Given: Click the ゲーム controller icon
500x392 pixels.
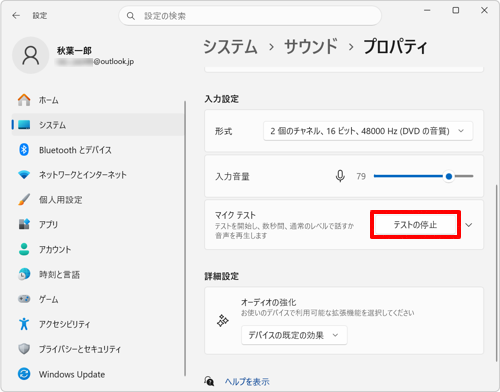Looking at the screenshot, I should 24,299.
